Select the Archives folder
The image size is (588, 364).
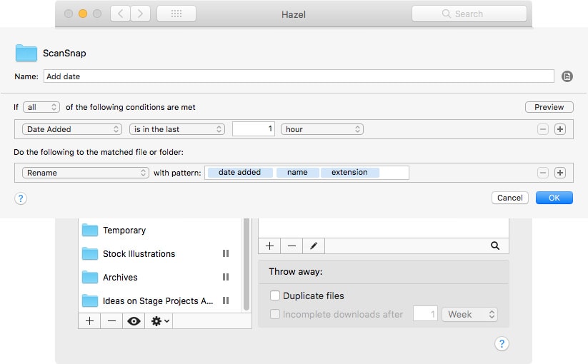pos(161,278)
